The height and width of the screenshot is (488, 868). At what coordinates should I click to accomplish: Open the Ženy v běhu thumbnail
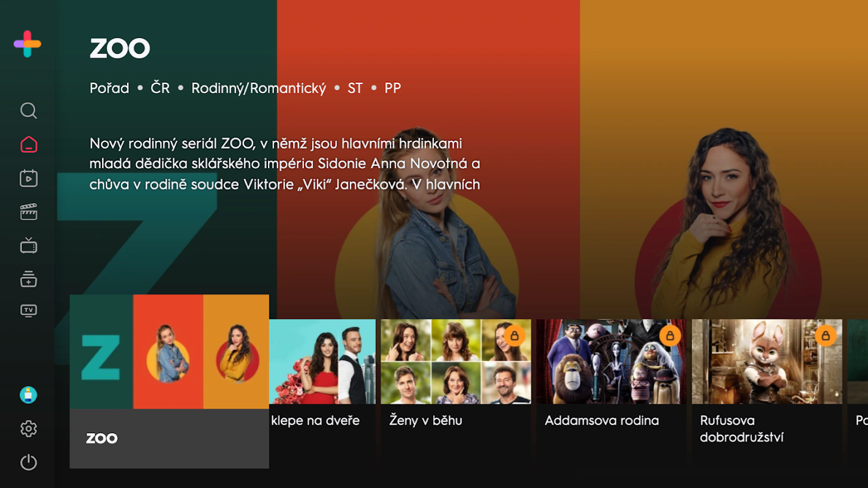point(456,362)
